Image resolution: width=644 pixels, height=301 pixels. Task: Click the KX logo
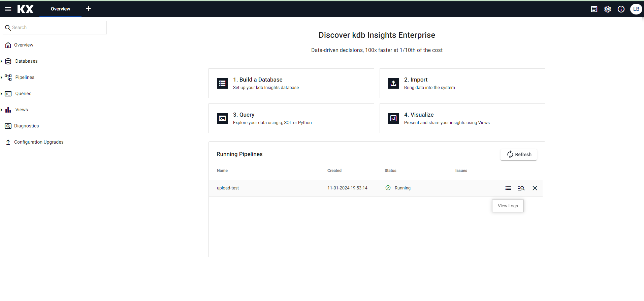26,9
